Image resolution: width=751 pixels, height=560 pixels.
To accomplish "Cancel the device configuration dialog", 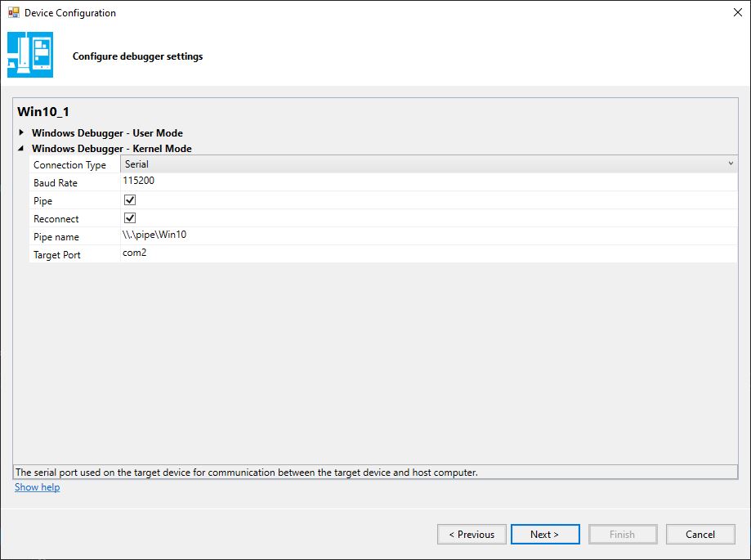I will click(700, 535).
